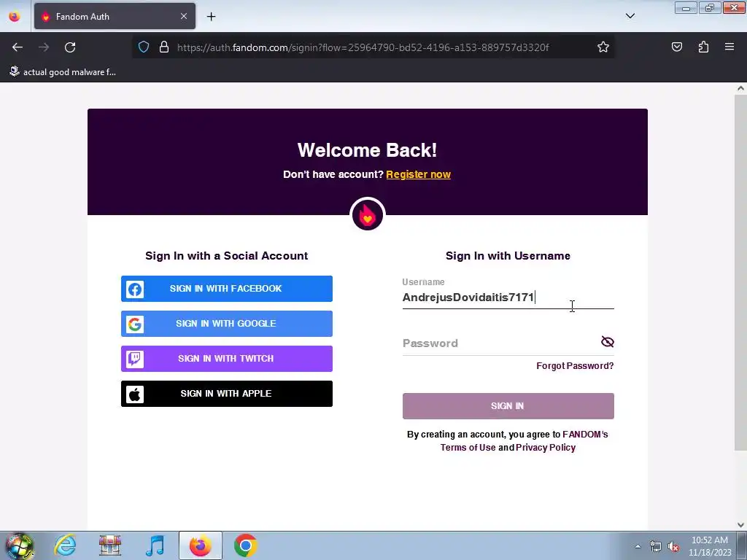Click the browser forward arrow
This screenshot has width=747, height=560.
click(44, 47)
